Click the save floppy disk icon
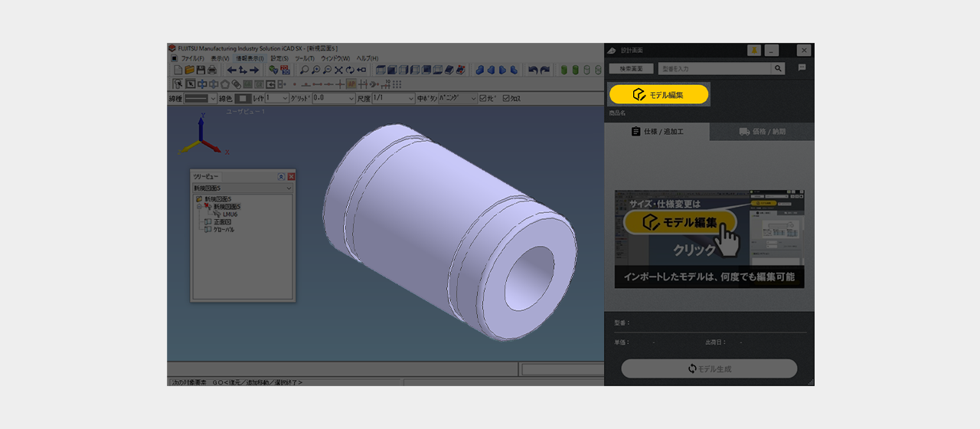980x429 pixels. (x=201, y=70)
